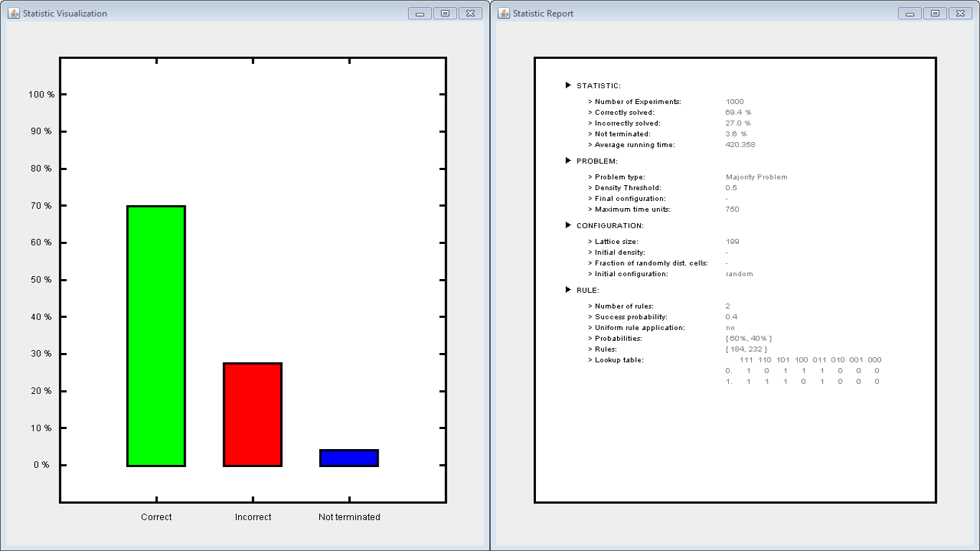Click the RULE section triangle marker

pyautogui.click(x=568, y=290)
